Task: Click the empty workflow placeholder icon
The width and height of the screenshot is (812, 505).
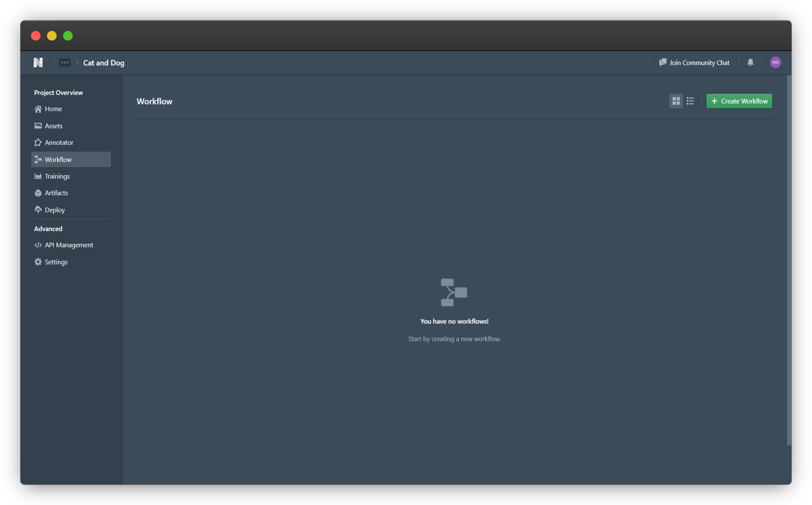Action: tap(454, 293)
